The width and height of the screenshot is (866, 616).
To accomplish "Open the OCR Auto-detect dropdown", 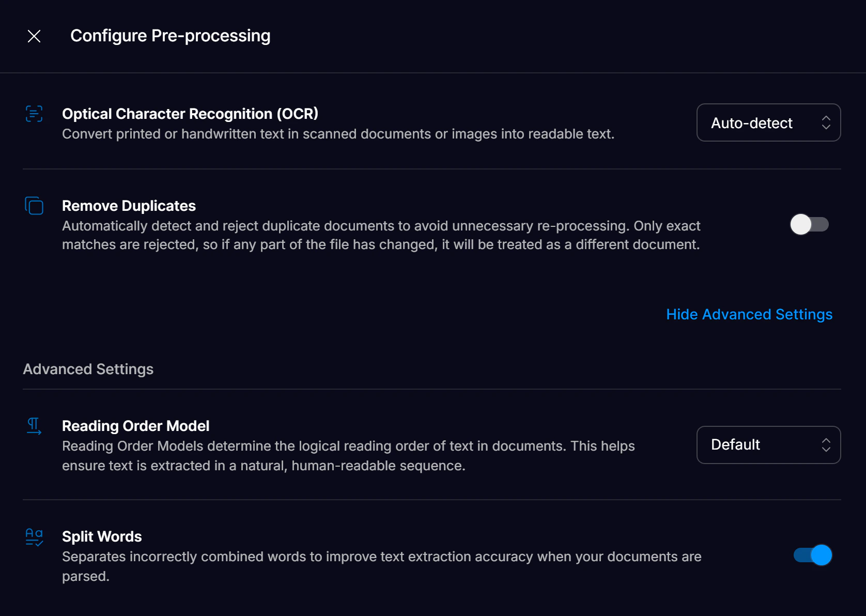I will pos(768,122).
